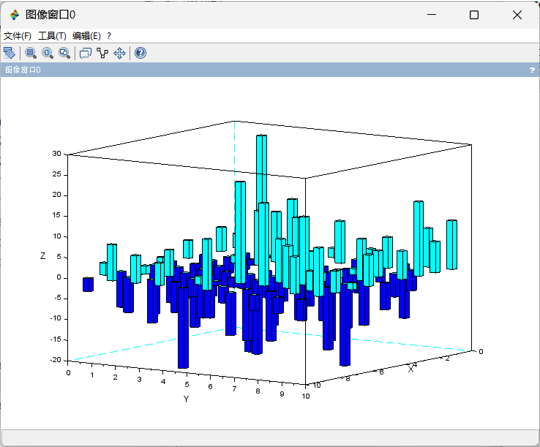540x447 pixels.
Task: Select the four-arrow move/pan tool
Action: pyautogui.click(x=120, y=53)
